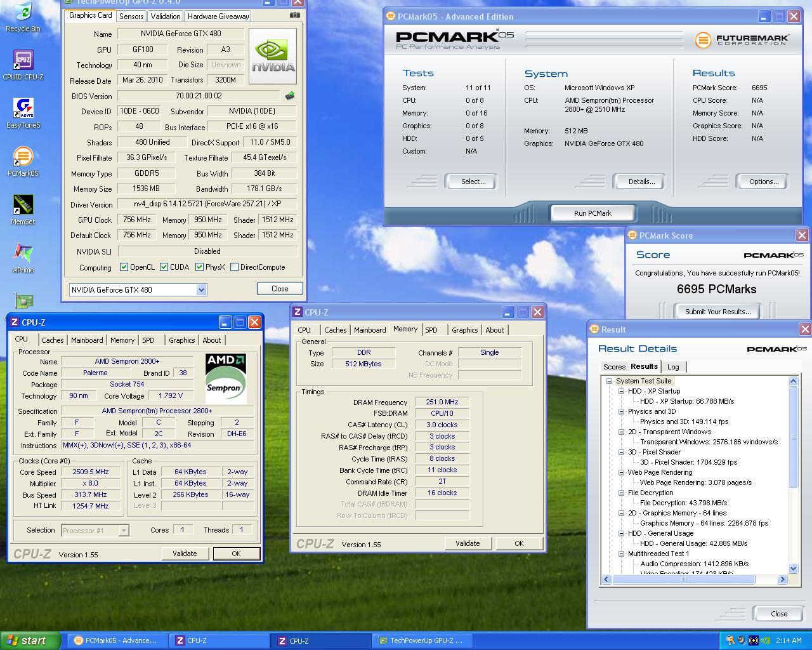This screenshot has width=812, height=650.
Task: Collapse the Web Page Rendering node
Action: point(621,473)
